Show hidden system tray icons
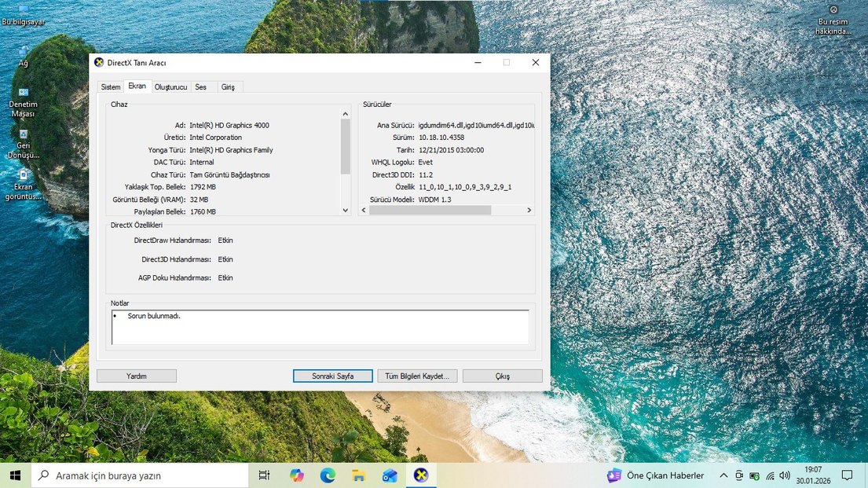Viewport: 868px width, 488px height. coord(723,475)
